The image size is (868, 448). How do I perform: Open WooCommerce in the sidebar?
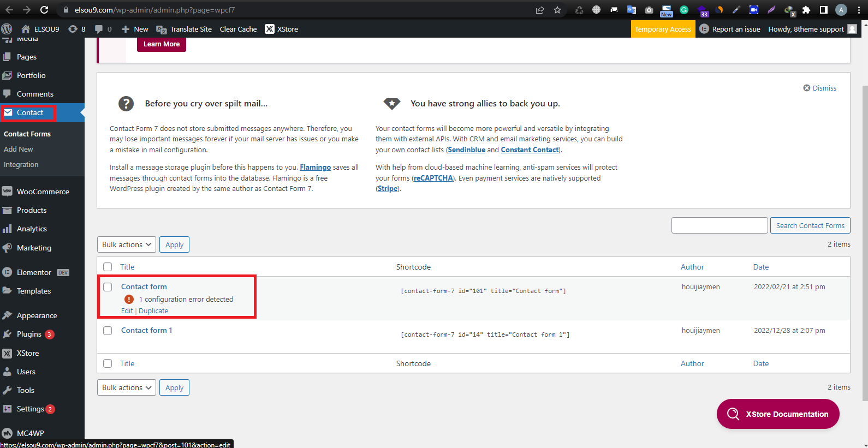[42, 192]
